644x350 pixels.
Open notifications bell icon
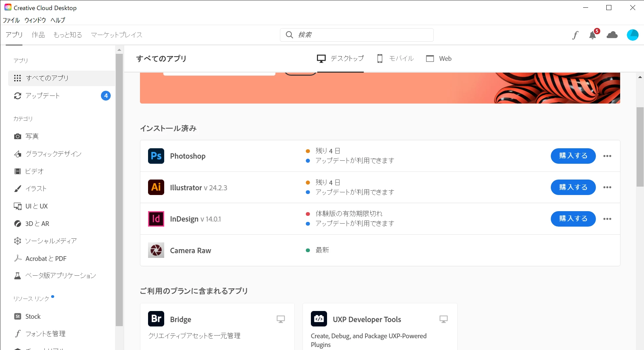click(593, 35)
